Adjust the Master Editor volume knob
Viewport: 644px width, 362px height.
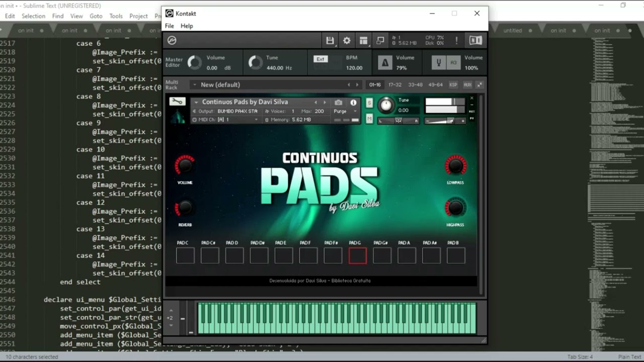194,63
